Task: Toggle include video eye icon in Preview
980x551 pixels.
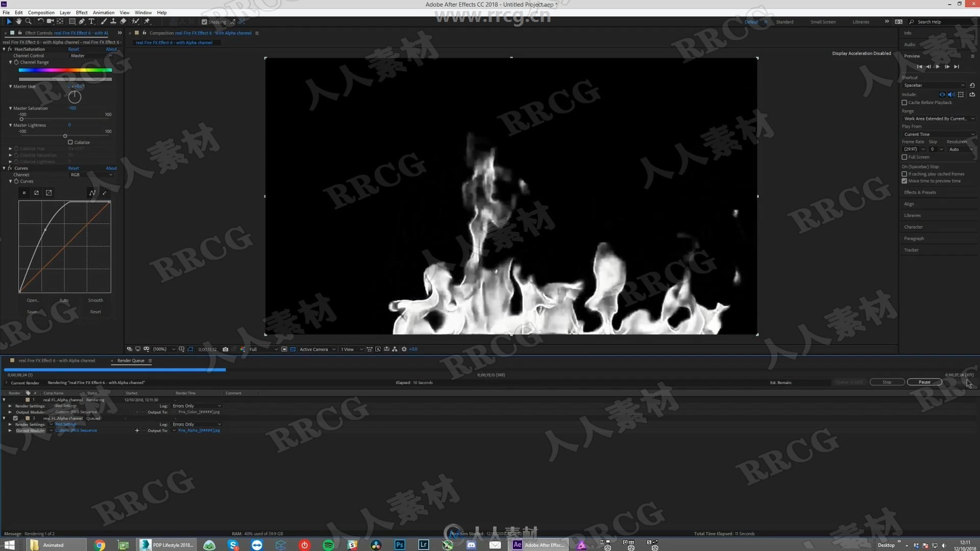Action: pyautogui.click(x=942, y=94)
